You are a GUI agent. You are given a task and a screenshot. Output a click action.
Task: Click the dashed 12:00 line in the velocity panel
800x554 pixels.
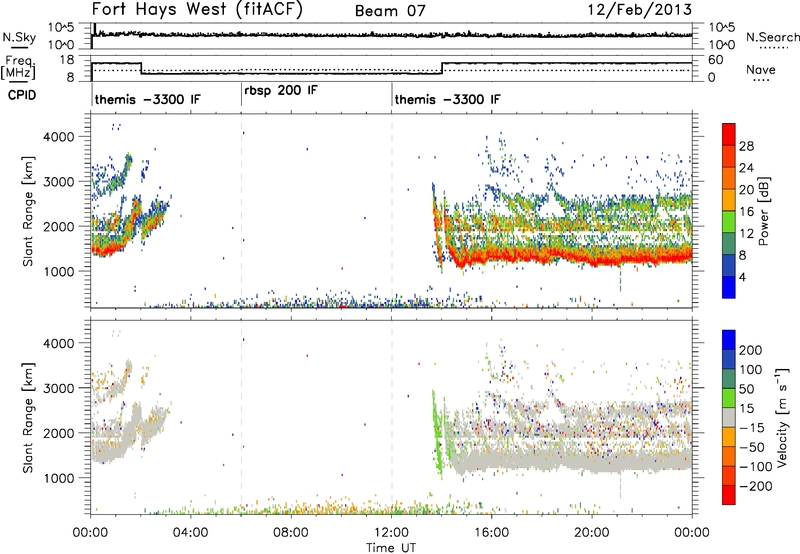392,417
